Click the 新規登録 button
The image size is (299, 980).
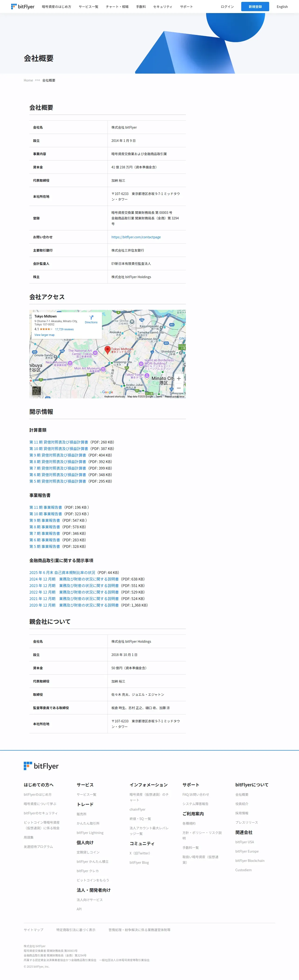[x=255, y=7]
